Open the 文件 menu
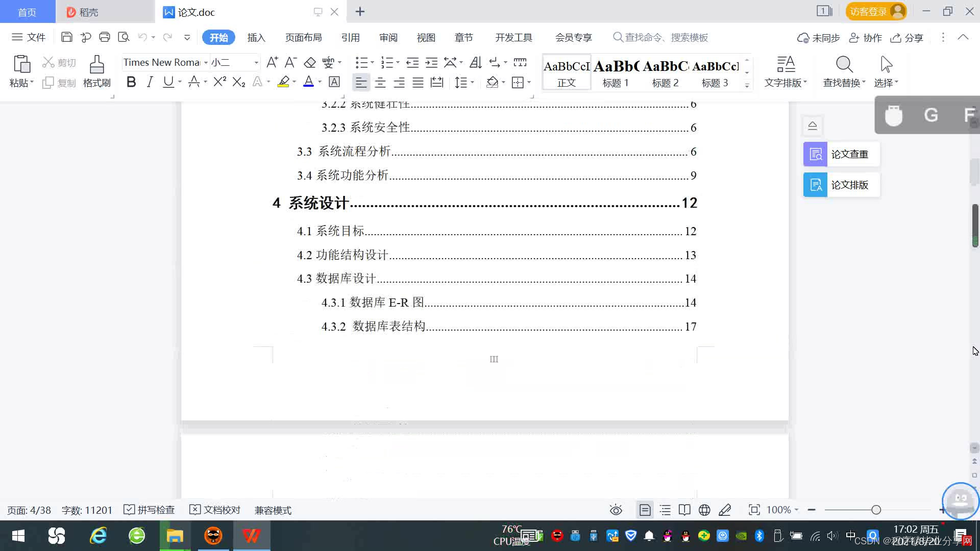Screen dimensions: 980x551 tap(29, 37)
